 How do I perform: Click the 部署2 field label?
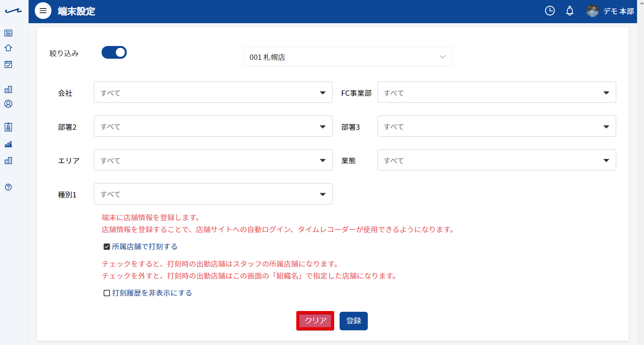pos(67,127)
